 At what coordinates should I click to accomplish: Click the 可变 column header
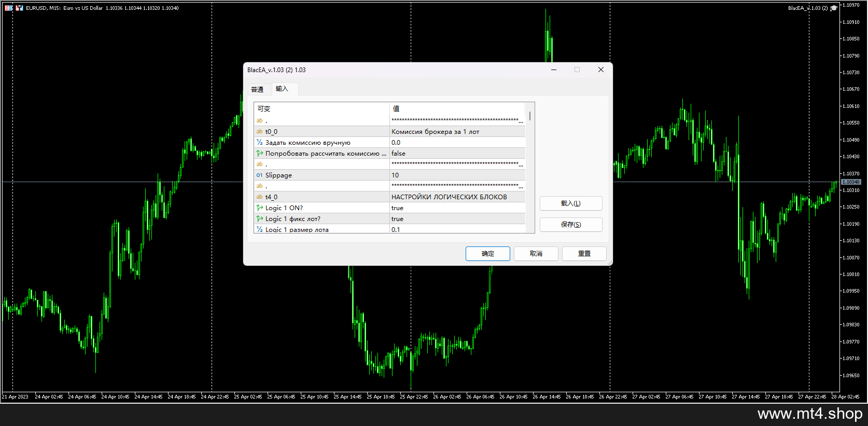pyautogui.click(x=321, y=108)
